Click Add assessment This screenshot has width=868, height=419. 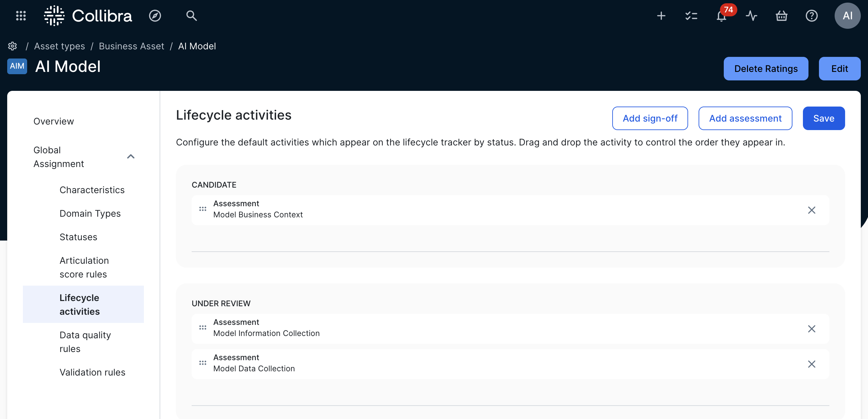745,118
